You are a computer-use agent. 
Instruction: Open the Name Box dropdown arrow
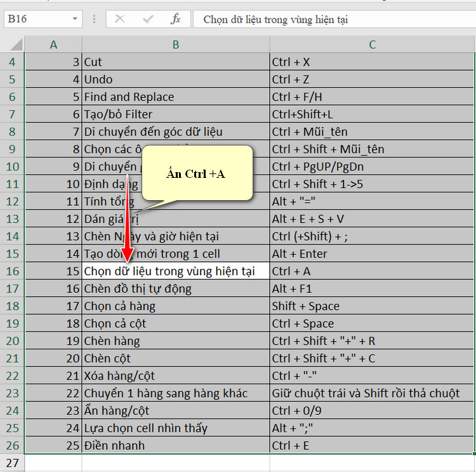[75, 19]
